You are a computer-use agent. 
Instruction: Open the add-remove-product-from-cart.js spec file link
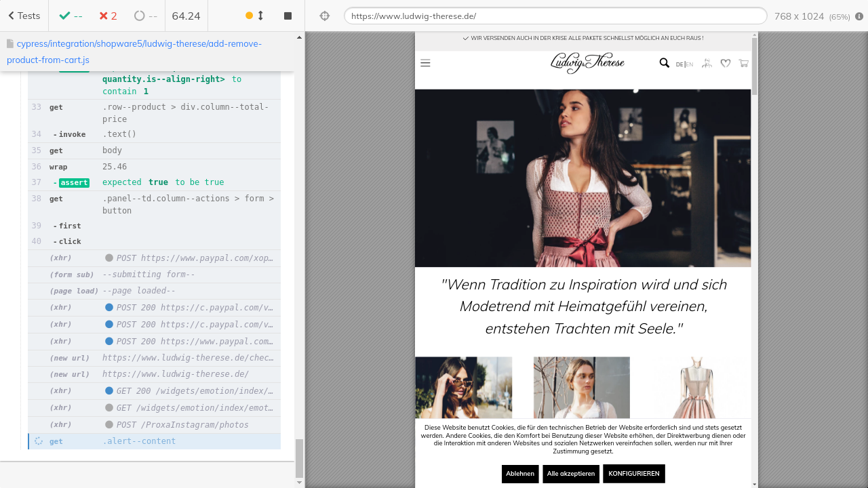134,52
